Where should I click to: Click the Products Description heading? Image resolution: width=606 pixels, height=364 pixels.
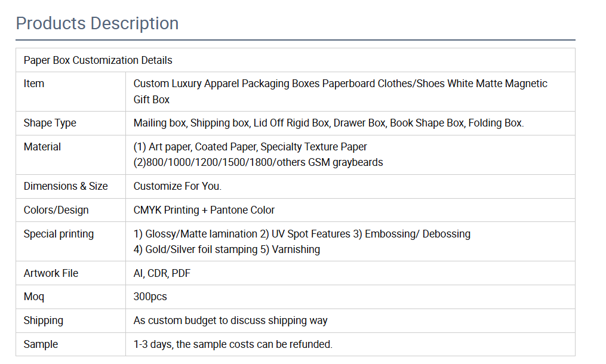tap(97, 23)
